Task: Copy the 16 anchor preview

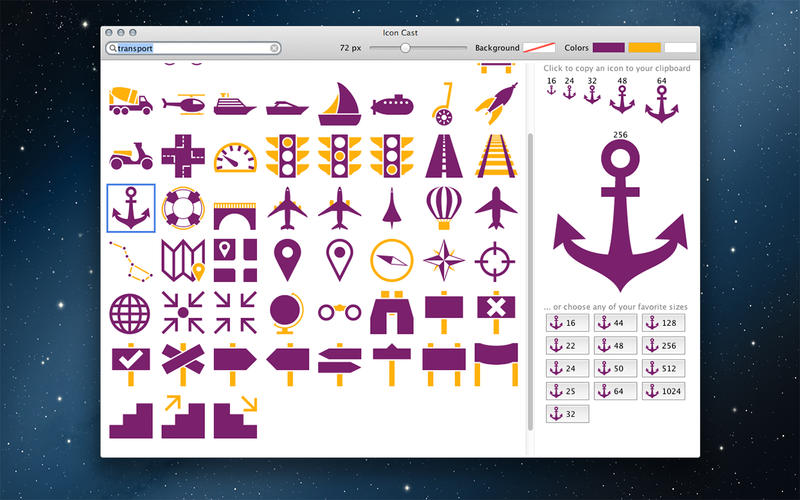Action: click(x=551, y=90)
